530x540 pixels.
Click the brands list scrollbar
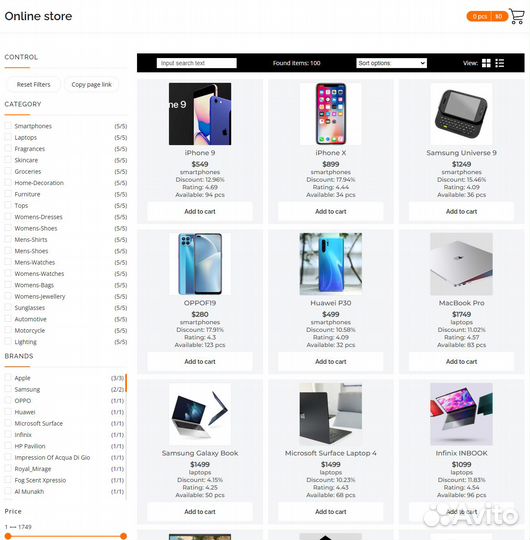126,383
